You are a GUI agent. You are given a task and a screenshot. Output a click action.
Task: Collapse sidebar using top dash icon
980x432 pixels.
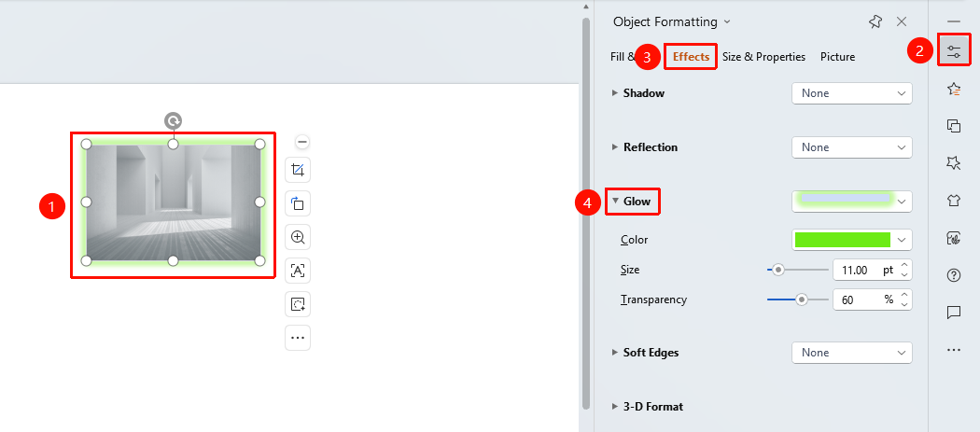(x=954, y=21)
